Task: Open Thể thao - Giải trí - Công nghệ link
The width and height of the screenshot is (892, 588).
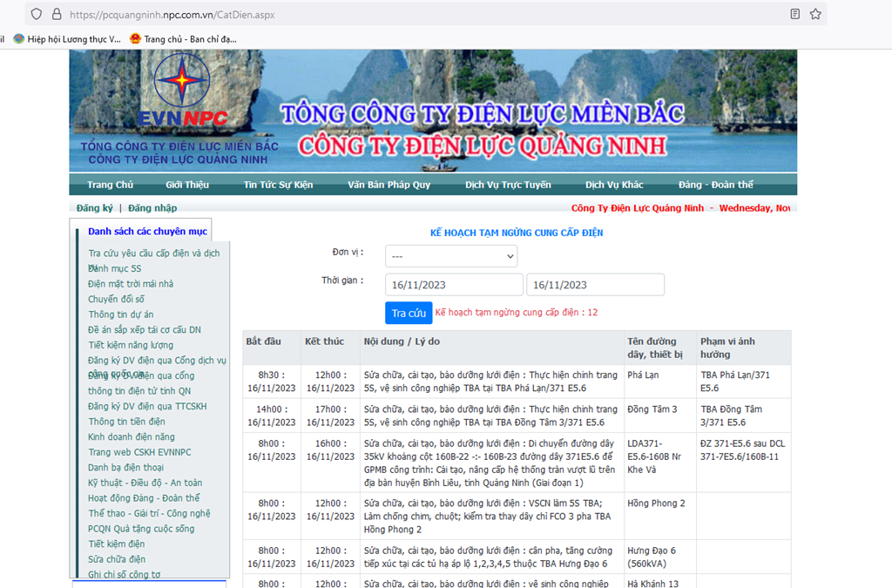Action: click(149, 514)
